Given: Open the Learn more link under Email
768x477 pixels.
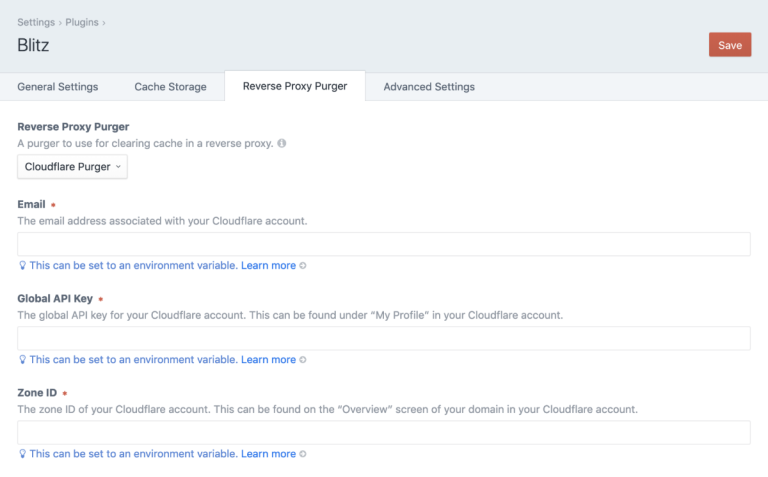Looking at the screenshot, I should point(268,266).
